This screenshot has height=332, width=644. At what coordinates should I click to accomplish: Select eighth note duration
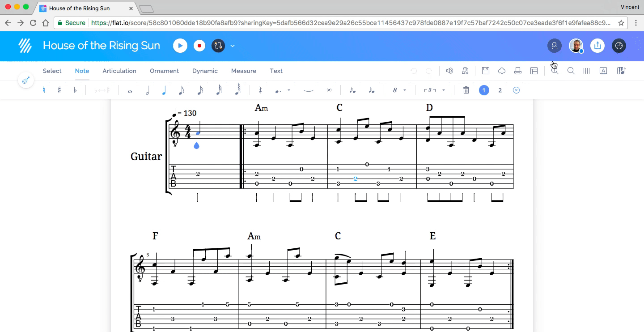point(181,90)
